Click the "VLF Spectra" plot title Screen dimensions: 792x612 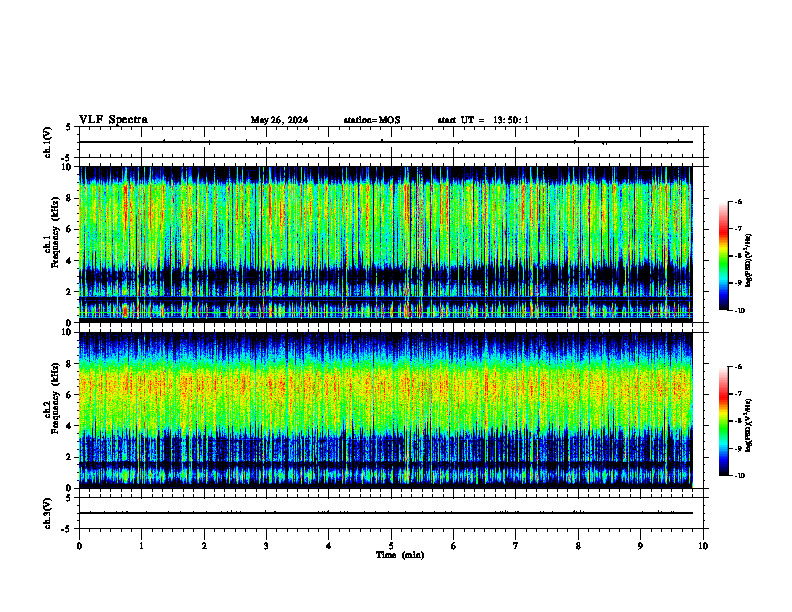coord(113,120)
